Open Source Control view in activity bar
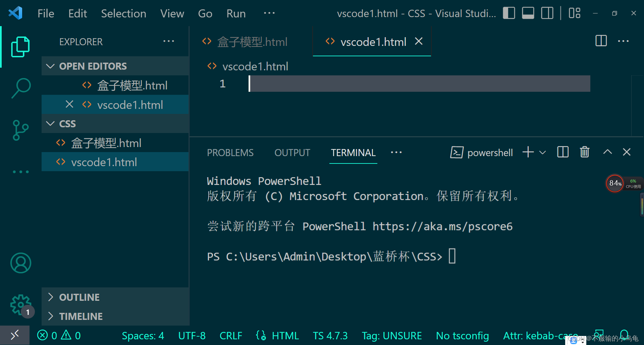 (20, 130)
